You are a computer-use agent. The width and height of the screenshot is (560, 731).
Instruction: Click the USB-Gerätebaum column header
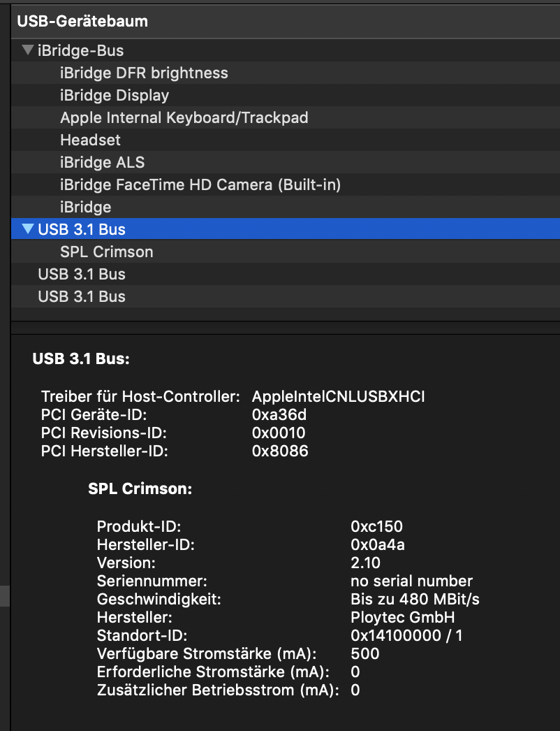point(82,21)
